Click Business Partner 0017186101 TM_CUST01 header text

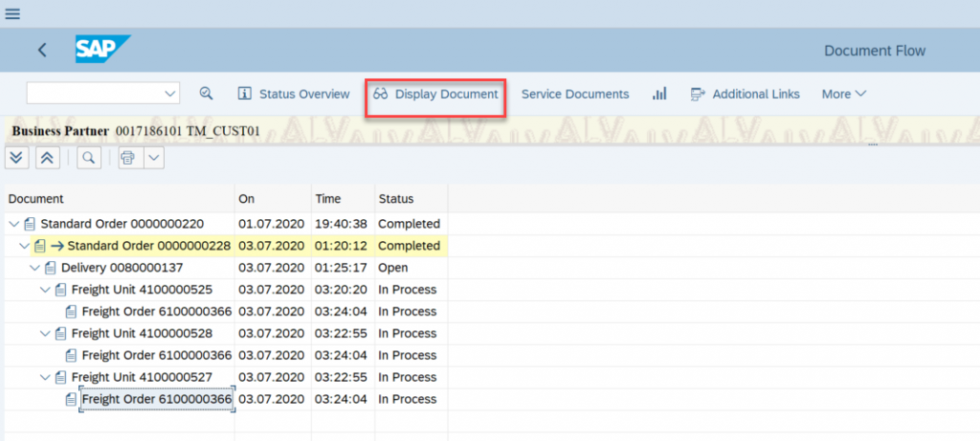point(136,131)
